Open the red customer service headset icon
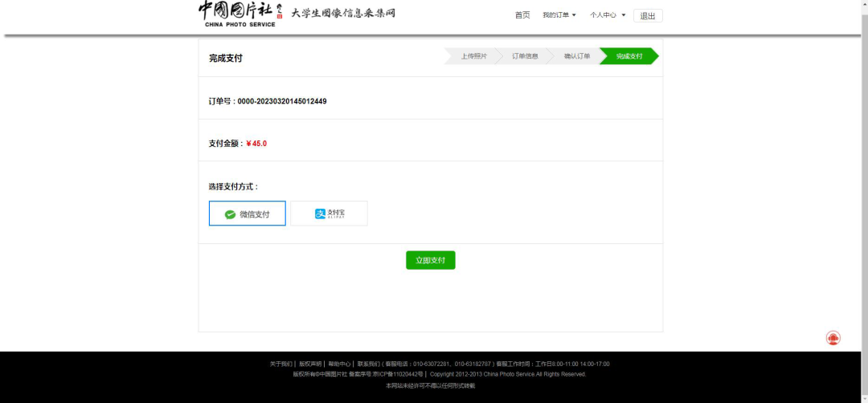868x403 pixels. click(833, 338)
